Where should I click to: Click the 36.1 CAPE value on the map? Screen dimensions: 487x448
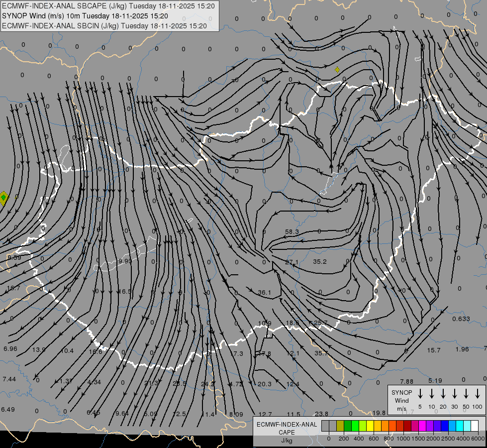coord(264,293)
